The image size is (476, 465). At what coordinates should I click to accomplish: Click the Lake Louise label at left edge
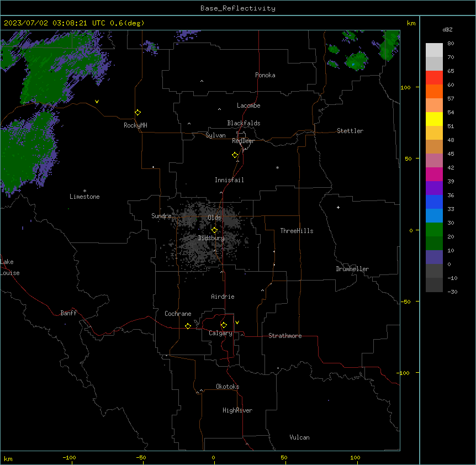pyautogui.click(x=10, y=267)
